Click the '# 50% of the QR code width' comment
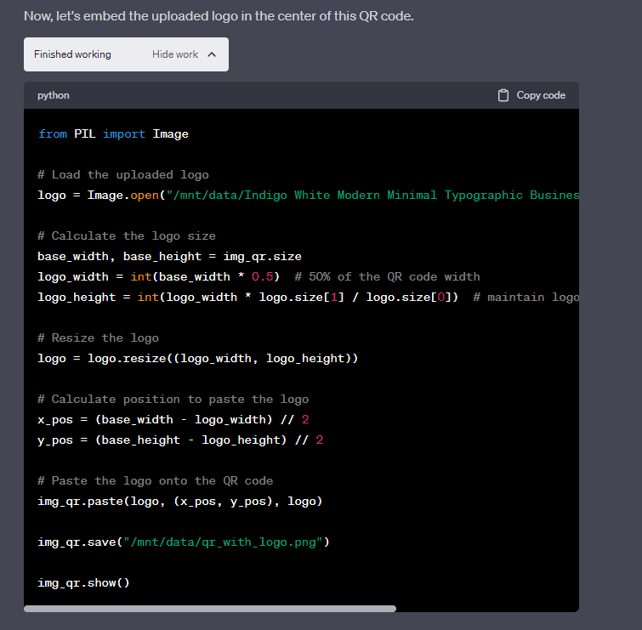642x630 pixels. click(x=387, y=277)
